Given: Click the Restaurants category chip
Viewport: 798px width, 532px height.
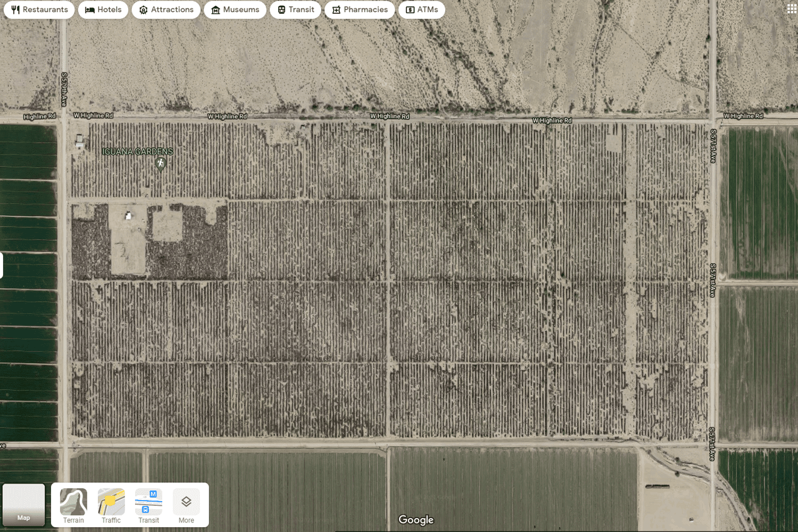Looking at the screenshot, I should (39, 10).
